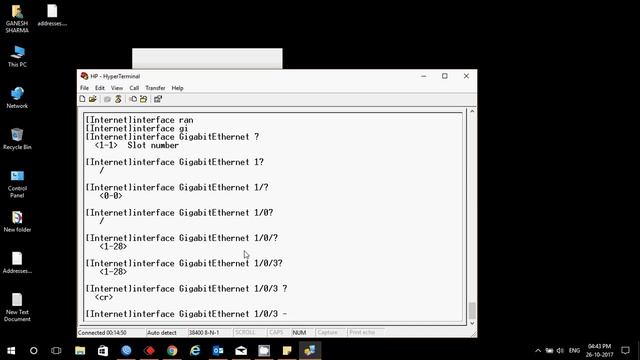This screenshot has height=360, width=640.
Task: Click the HyperTerminal title bar app icon
Action: pyautogui.click(x=84, y=76)
